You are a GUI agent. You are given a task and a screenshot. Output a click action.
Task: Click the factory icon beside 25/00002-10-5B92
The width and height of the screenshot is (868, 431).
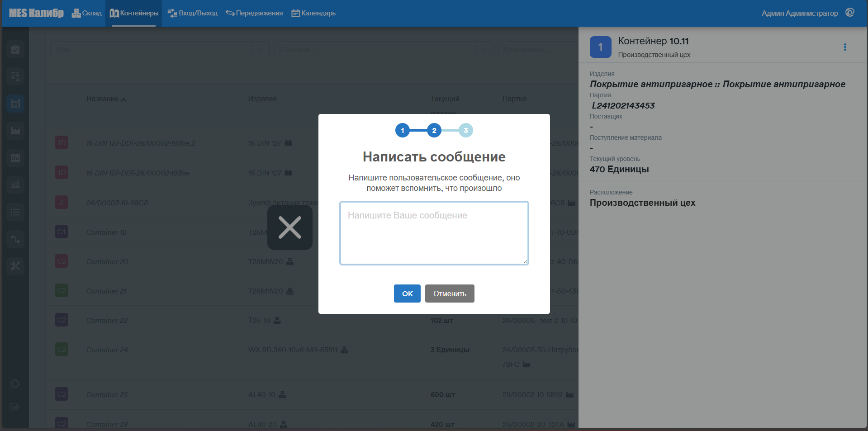tap(570, 394)
